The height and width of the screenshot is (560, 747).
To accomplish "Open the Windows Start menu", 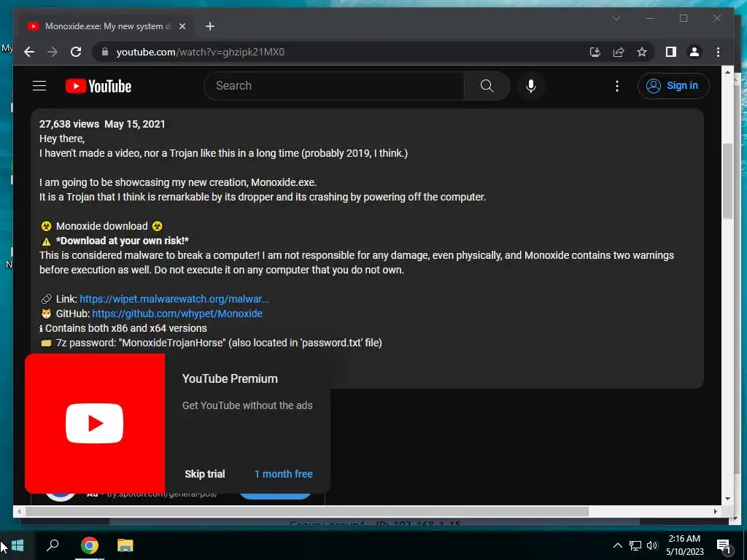I will point(18,545).
